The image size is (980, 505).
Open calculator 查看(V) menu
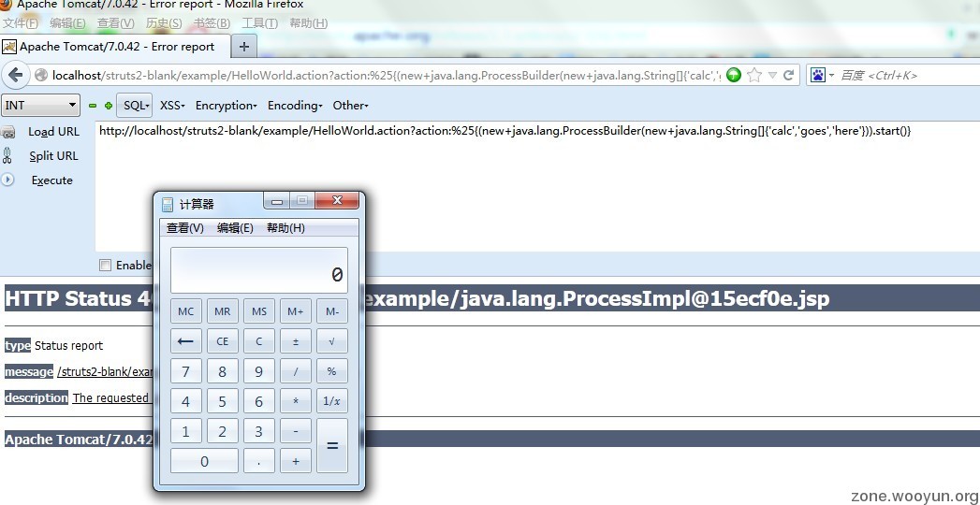[185, 228]
